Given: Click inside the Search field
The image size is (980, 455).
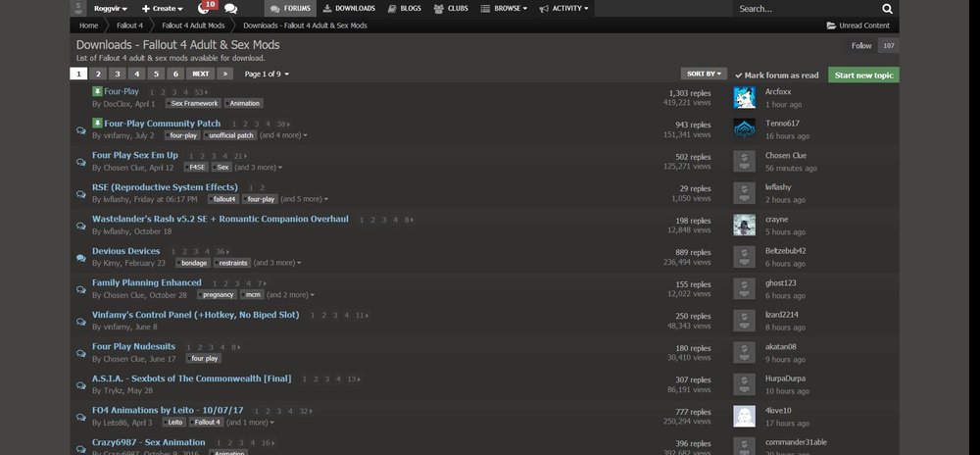Looking at the screenshot, I should [807, 9].
